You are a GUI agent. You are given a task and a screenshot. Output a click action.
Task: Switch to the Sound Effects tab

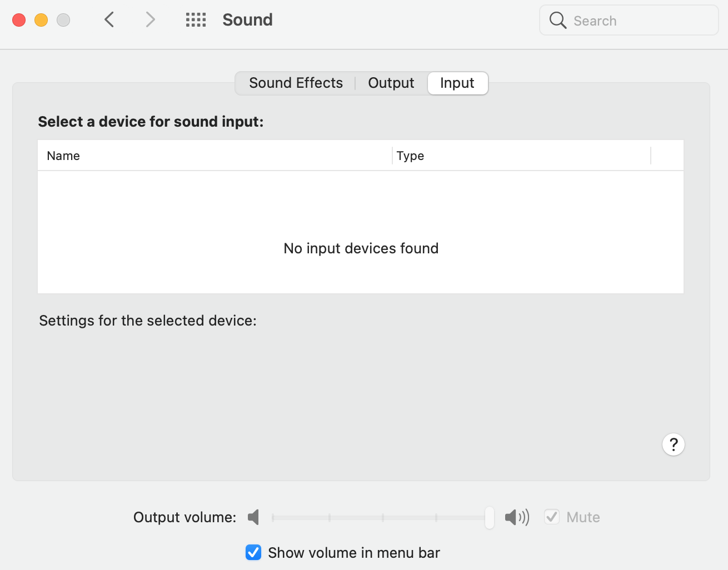point(296,83)
